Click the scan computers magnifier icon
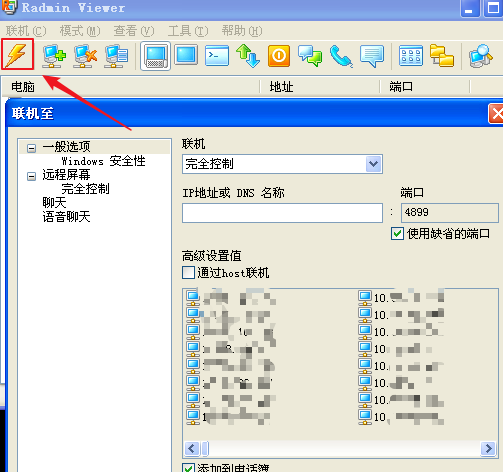This screenshot has height=472, width=503. 480,56
